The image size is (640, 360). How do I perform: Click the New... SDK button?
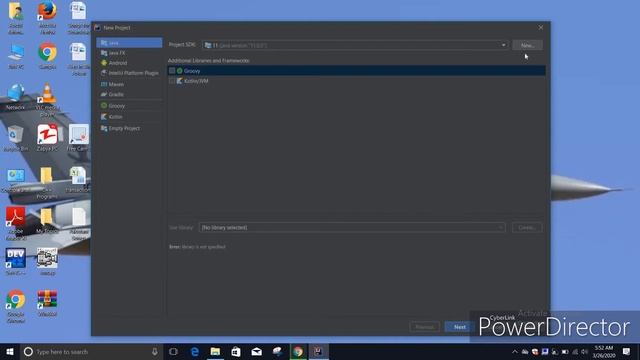(x=527, y=45)
